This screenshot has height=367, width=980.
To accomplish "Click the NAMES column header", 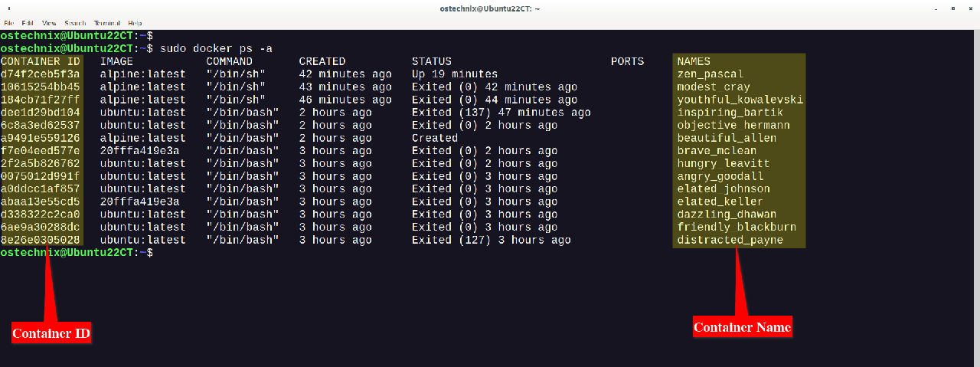I will 694,61.
